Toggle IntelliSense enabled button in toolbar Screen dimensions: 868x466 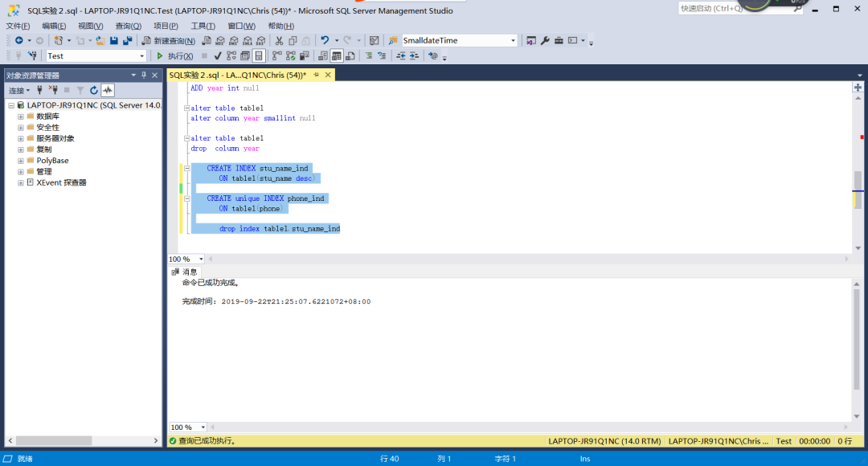pos(259,55)
